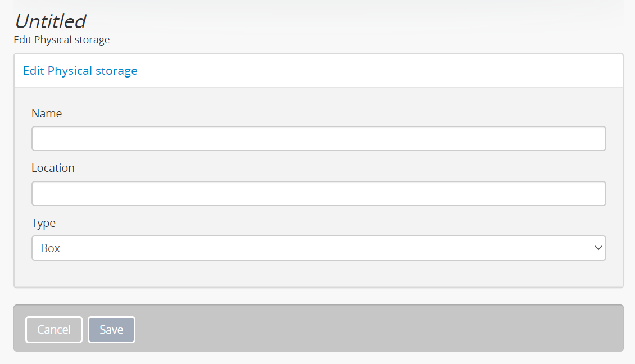Click the "Untitled" page heading
The width and height of the screenshot is (635, 364).
pyautogui.click(x=50, y=21)
